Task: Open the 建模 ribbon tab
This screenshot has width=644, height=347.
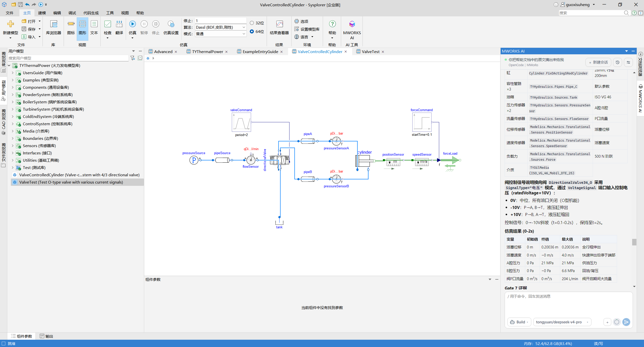Action: pyautogui.click(x=42, y=13)
